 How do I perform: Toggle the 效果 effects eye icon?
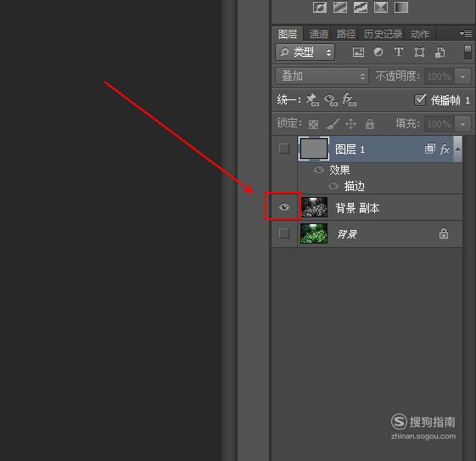click(x=319, y=170)
